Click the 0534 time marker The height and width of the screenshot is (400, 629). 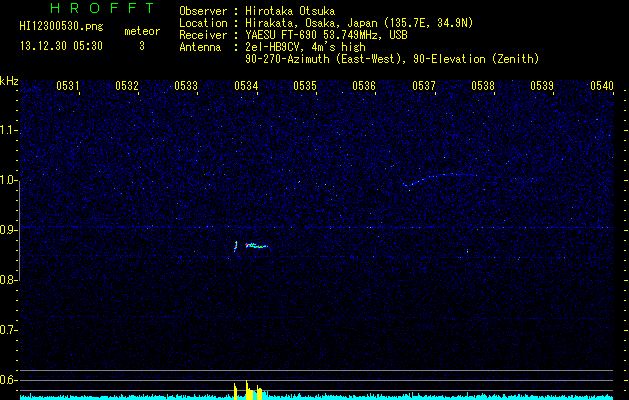coord(246,86)
